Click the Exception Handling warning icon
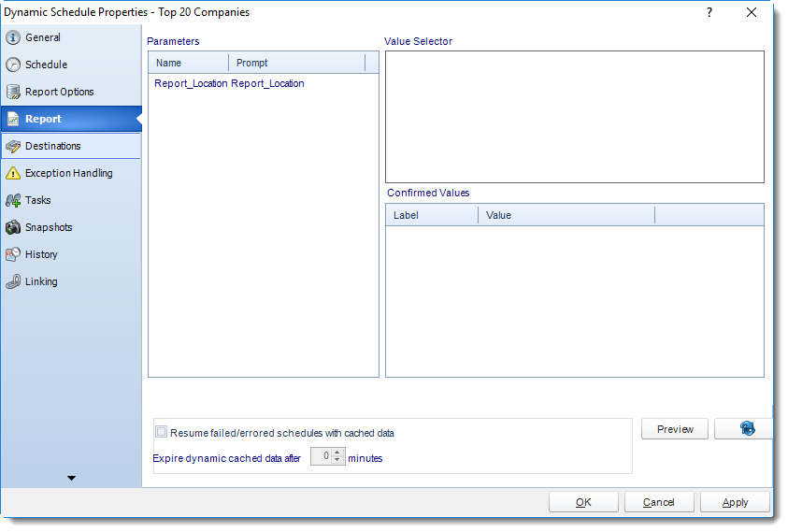The height and width of the screenshot is (532, 788). pos(13,174)
